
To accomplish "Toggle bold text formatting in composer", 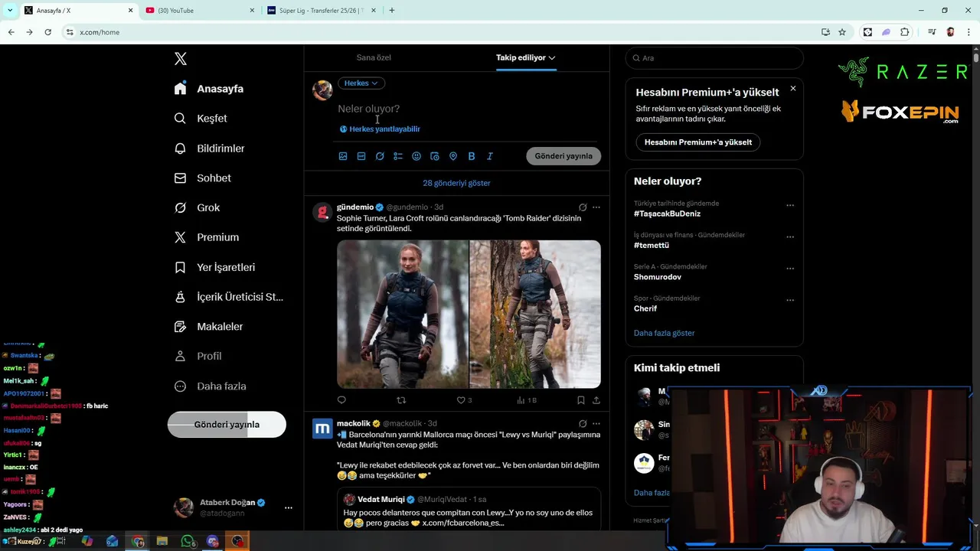I will pyautogui.click(x=472, y=156).
